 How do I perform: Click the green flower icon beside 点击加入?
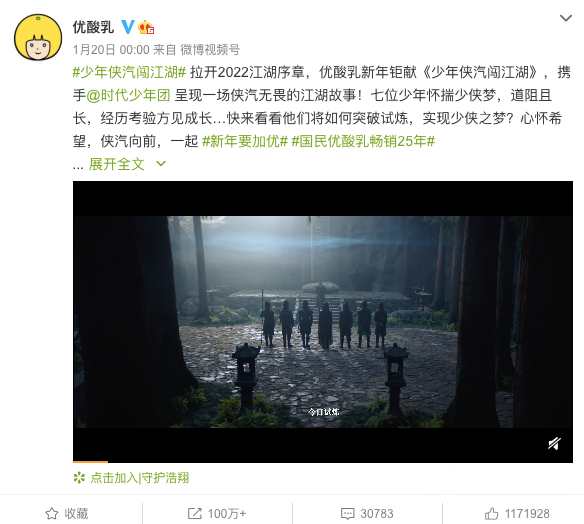click(79, 478)
